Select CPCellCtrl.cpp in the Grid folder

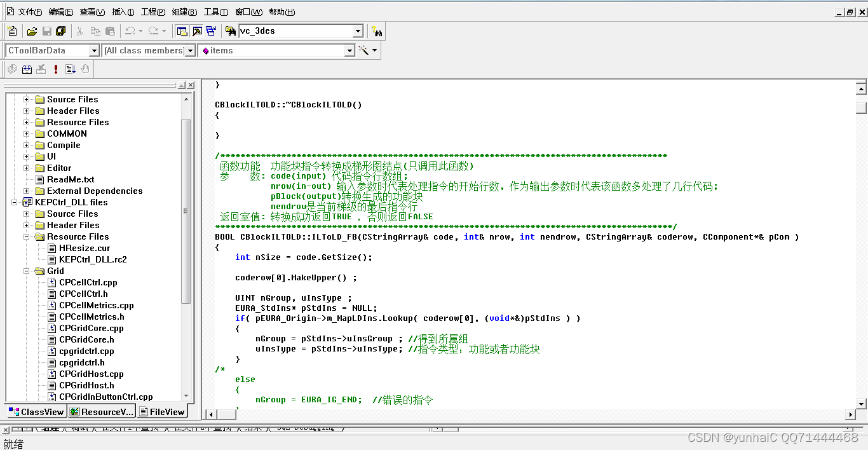pos(88,282)
